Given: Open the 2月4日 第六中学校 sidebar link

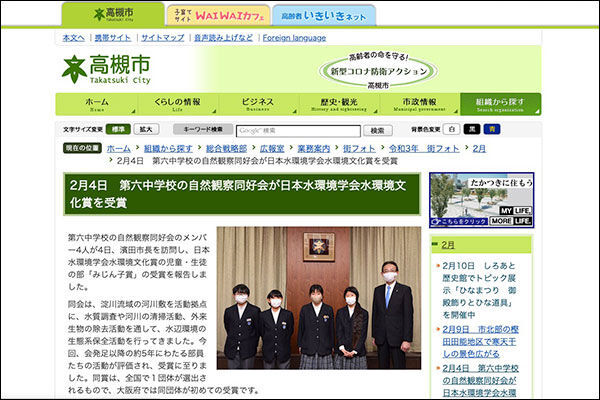Looking at the screenshot, I should coord(480,380).
